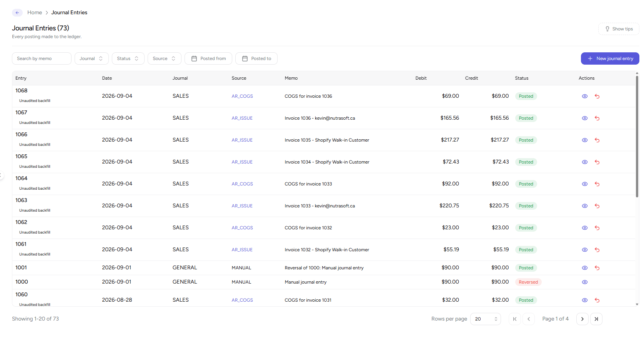Change rows per page from 20
The height and width of the screenshot is (349, 644).
click(x=486, y=319)
